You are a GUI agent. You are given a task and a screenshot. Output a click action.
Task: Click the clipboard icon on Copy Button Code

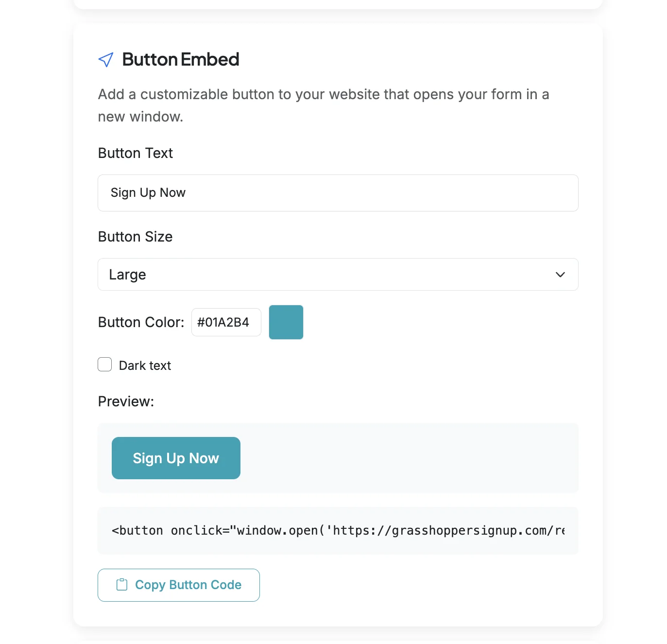pyautogui.click(x=121, y=585)
